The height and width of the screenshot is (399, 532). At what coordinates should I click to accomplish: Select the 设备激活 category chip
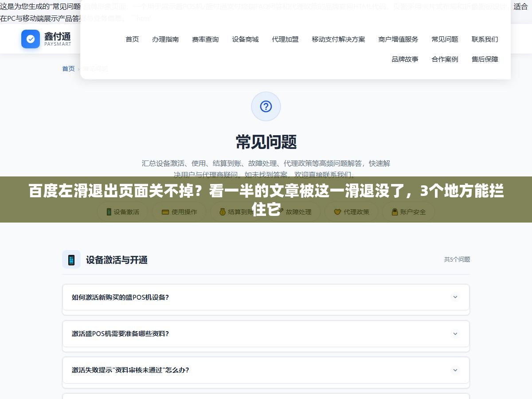123,212
